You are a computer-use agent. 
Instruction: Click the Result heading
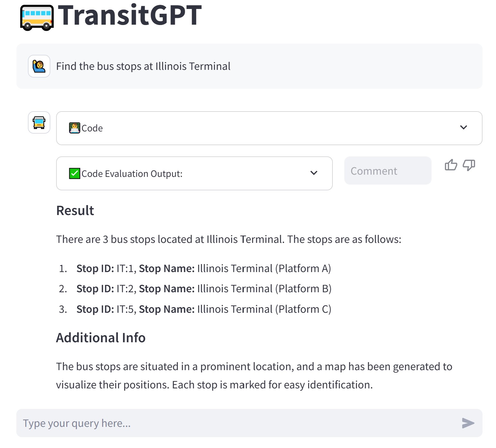(75, 211)
